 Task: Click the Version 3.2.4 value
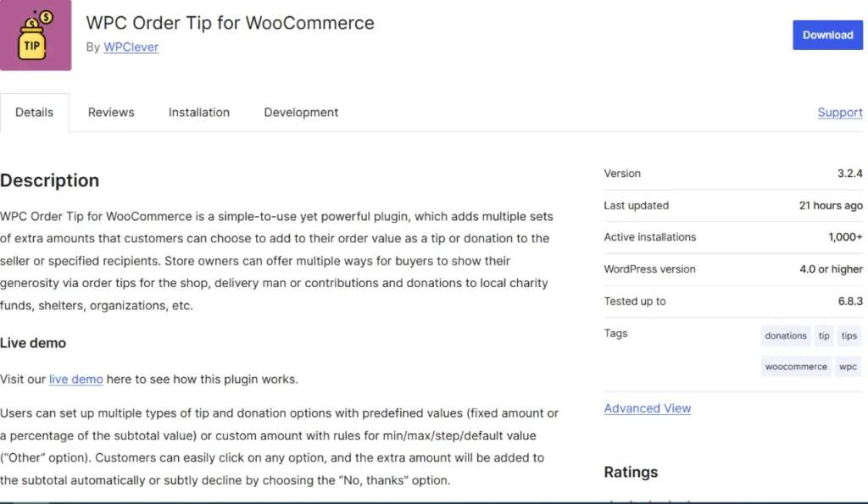pyautogui.click(x=848, y=174)
